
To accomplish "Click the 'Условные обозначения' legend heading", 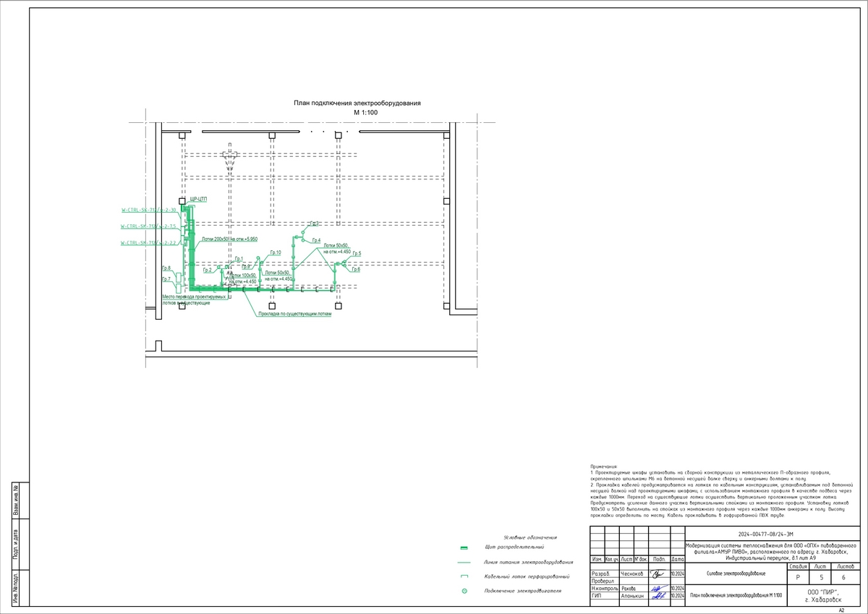I will (531, 537).
